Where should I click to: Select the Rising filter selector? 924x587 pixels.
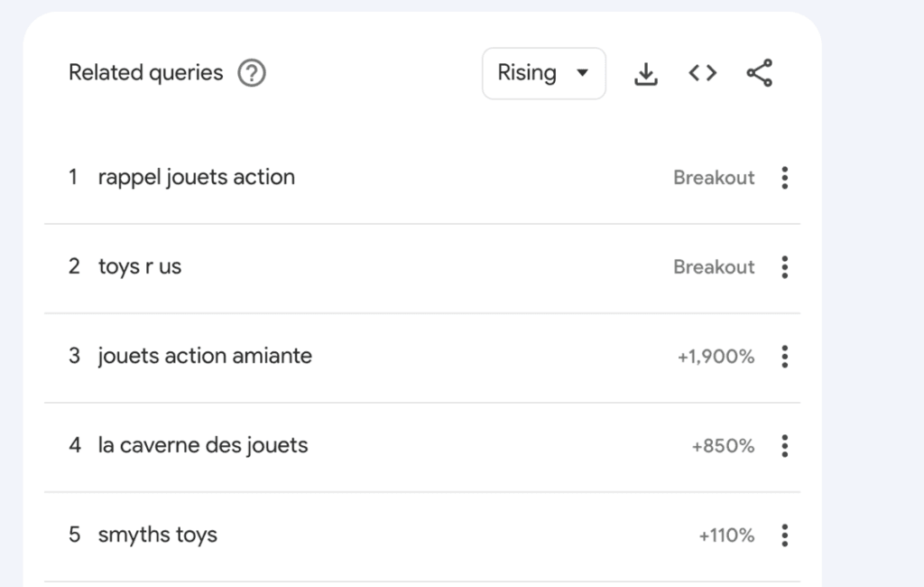click(x=543, y=73)
